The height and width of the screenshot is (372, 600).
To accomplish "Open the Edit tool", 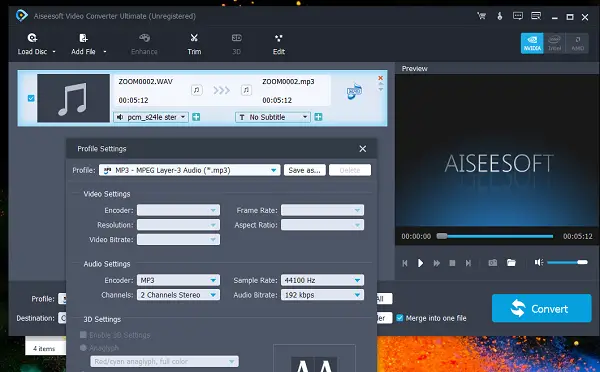I will pos(279,44).
